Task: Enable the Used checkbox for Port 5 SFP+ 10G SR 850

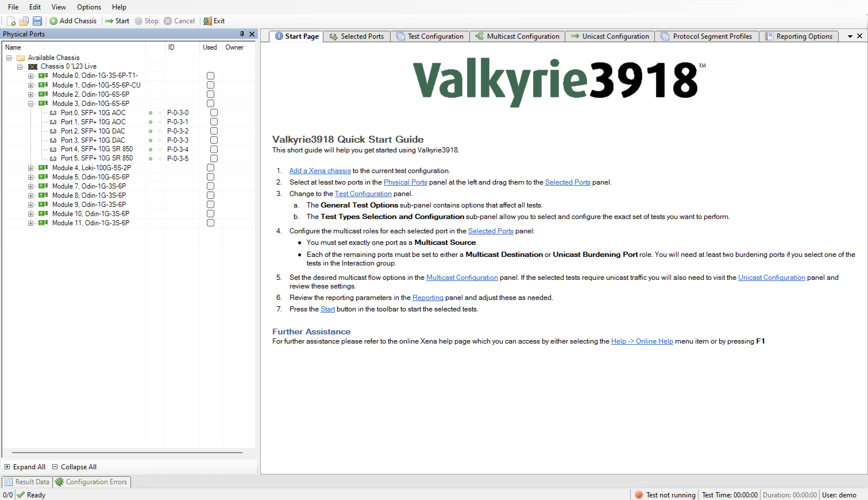Action: (x=214, y=158)
